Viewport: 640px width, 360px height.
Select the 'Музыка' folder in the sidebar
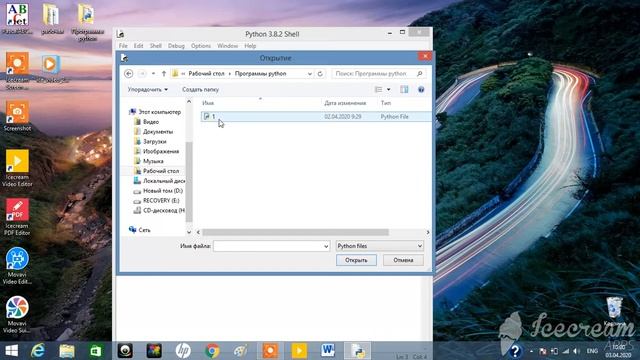[149, 161]
